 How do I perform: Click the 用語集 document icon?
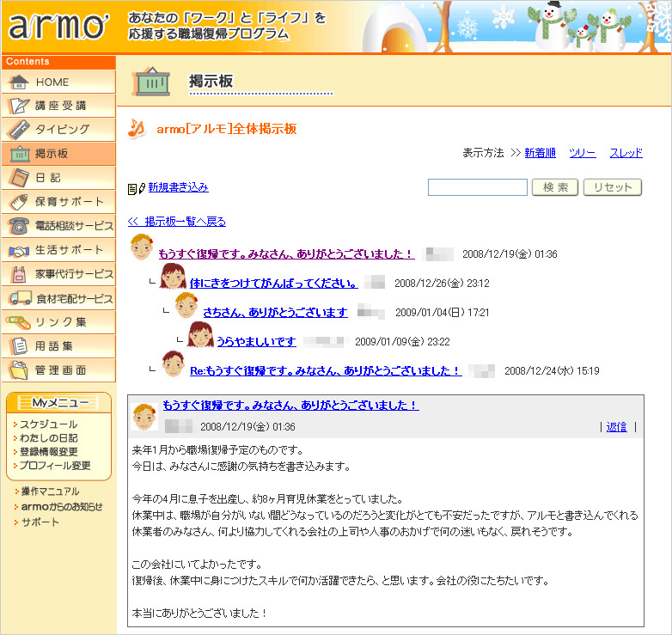(x=19, y=345)
